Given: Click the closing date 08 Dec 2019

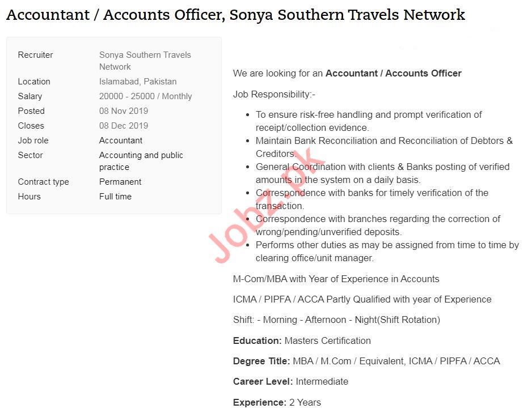Looking at the screenshot, I should (x=124, y=126).
